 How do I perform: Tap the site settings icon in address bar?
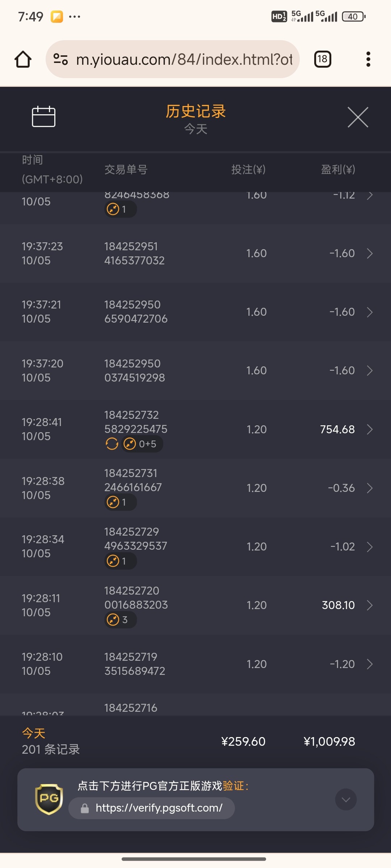point(60,59)
